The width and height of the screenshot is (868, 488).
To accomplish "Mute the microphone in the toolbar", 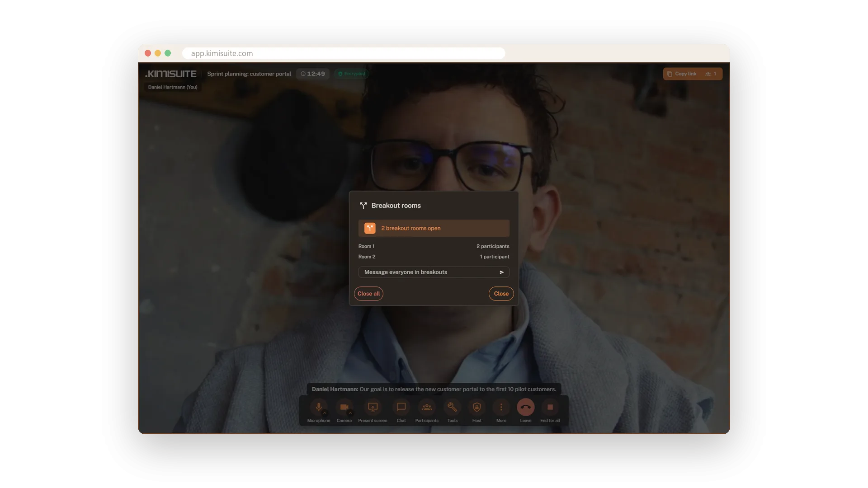I will [x=319, y=407].
